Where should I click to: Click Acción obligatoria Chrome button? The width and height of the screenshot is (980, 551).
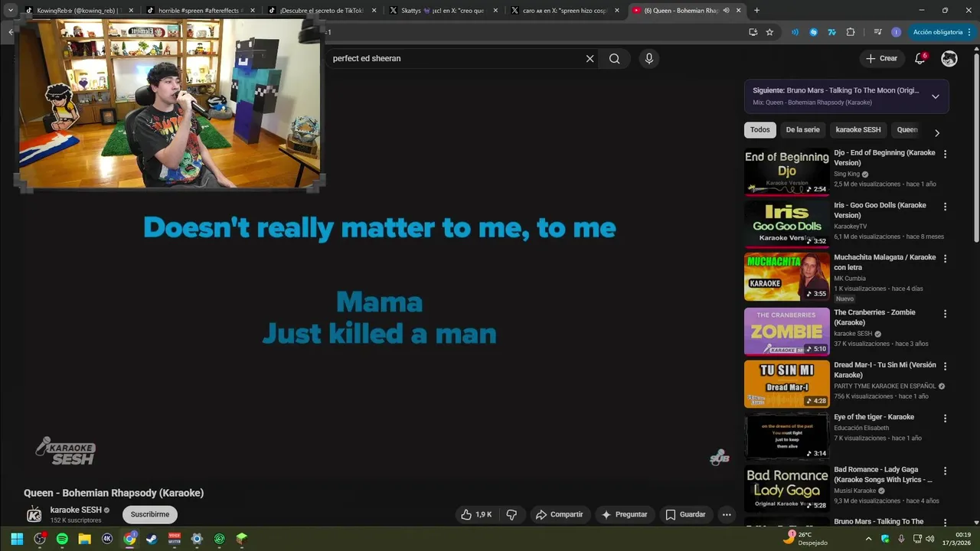tap(942, 32)
